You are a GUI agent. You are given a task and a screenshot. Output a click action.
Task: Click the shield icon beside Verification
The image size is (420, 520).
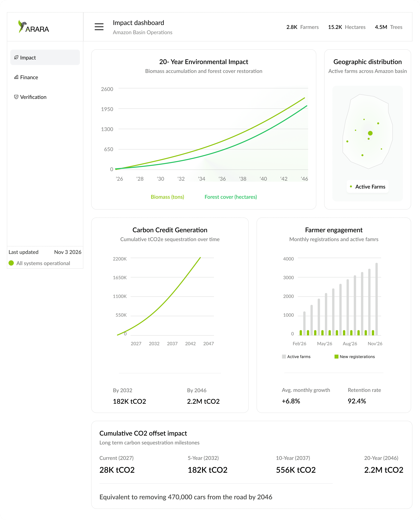tap(16, 97)
